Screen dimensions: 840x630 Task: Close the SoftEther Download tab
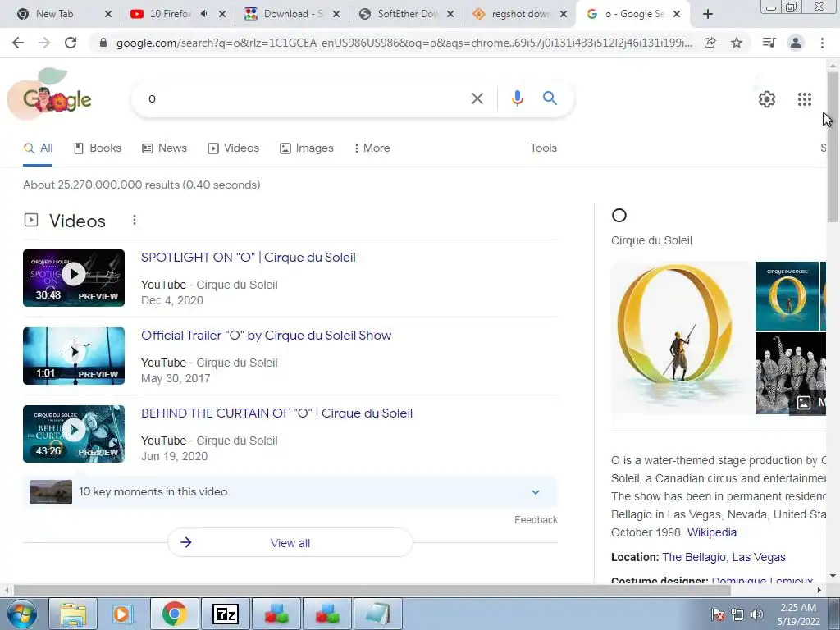click(x=450, y=15)
